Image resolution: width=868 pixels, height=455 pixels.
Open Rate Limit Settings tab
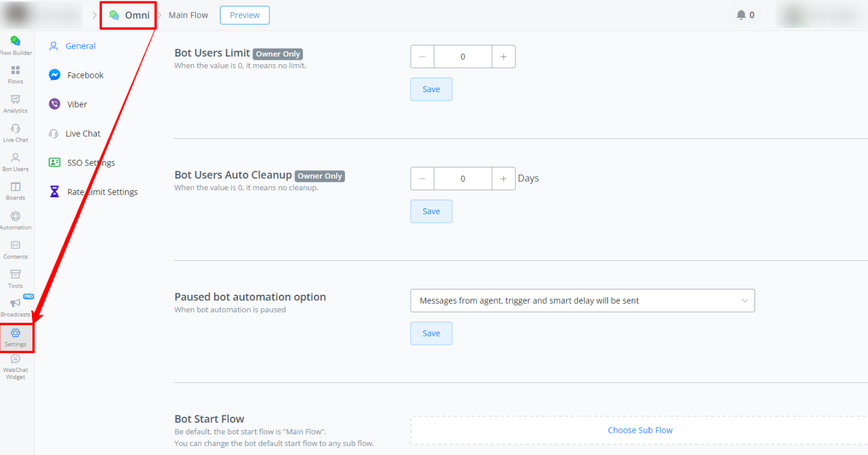tap(102, 192)
